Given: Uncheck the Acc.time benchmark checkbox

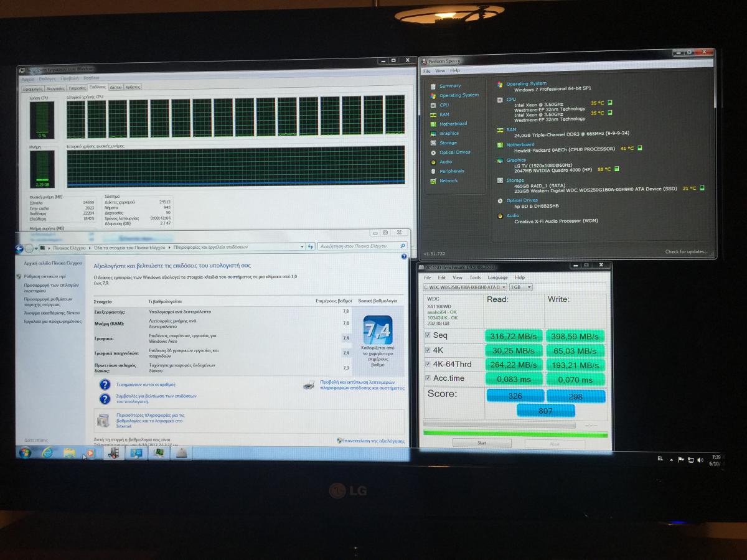Looking at the screenshot, I should pyautogui.click(x=428, y=378).
